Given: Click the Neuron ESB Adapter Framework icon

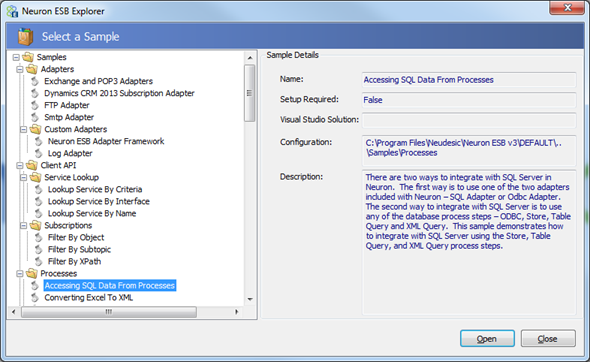Looking at the screenshot, I should [38, 141].
